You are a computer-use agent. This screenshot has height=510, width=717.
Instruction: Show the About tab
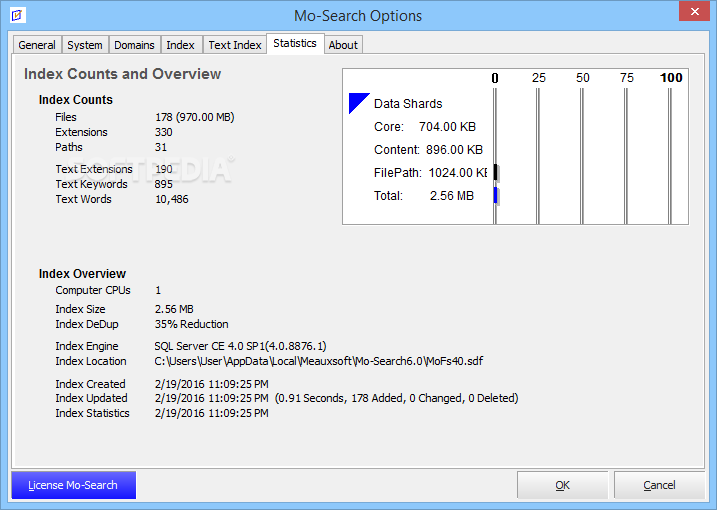point(343,45)
